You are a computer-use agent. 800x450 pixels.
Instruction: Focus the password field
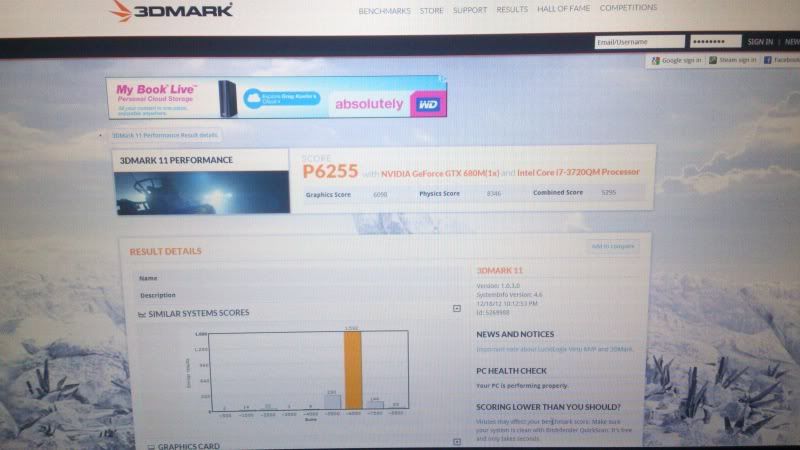[715, 41]
